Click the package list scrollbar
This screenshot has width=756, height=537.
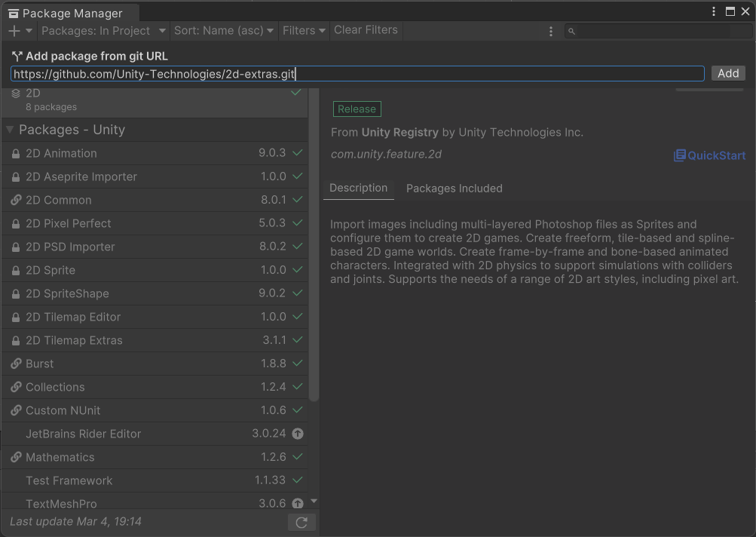314,244
